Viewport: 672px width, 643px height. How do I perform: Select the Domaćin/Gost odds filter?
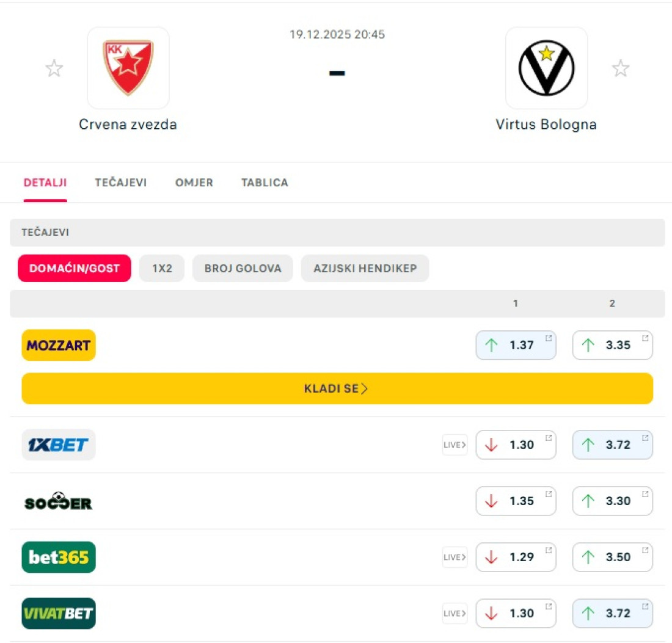[75, 268]
